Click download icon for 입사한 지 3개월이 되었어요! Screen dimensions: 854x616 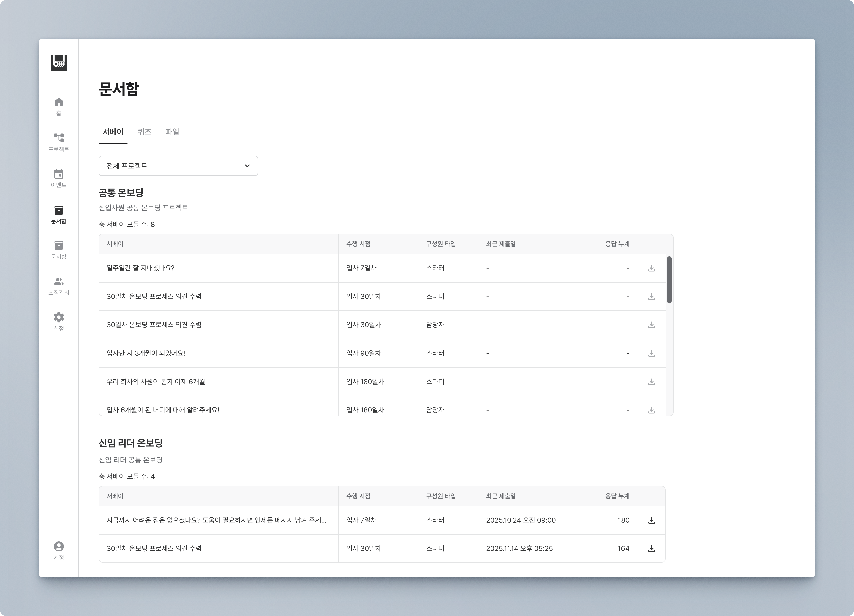[x=651, y=353]
